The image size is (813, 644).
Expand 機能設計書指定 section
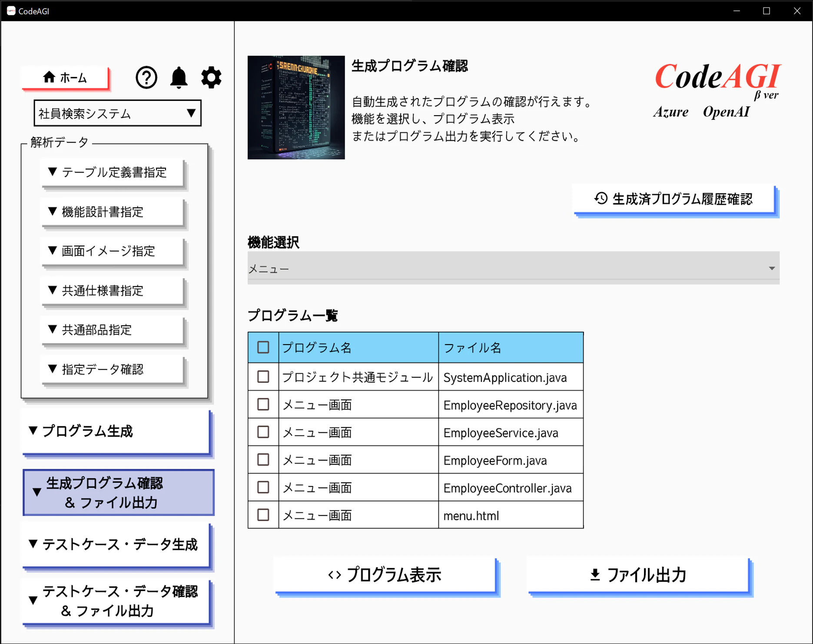113,212
